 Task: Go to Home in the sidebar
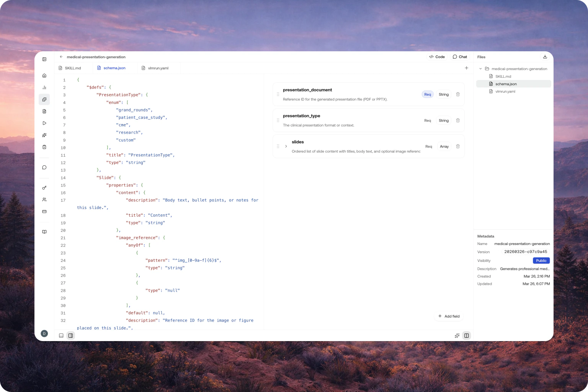(44, 75)
